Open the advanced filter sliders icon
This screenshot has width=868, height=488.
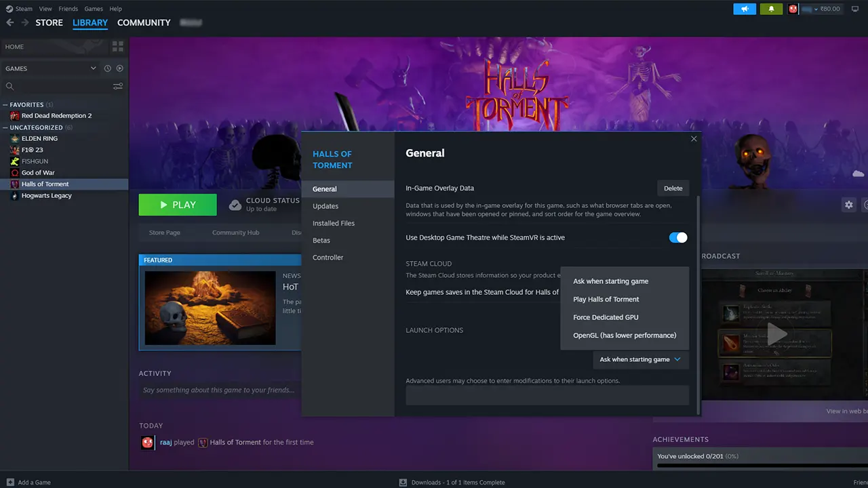(x=118, y=87)
